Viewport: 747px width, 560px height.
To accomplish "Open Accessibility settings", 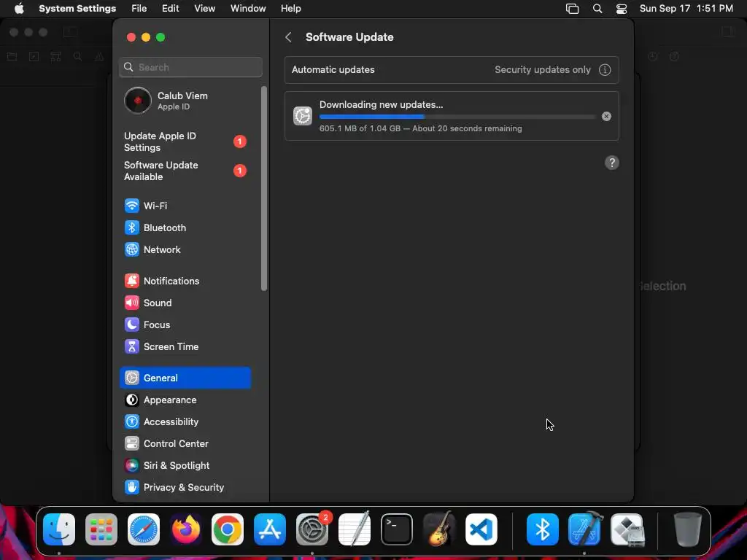I will (185, 422).
